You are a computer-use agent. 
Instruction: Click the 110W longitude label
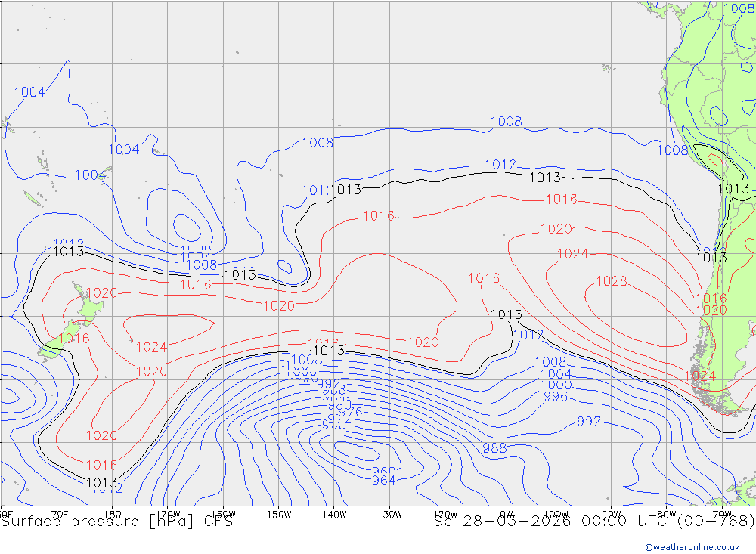point(500,515)
